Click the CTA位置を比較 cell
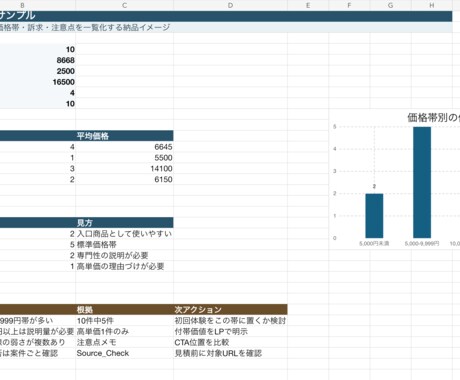 click(x=230, y=342)
